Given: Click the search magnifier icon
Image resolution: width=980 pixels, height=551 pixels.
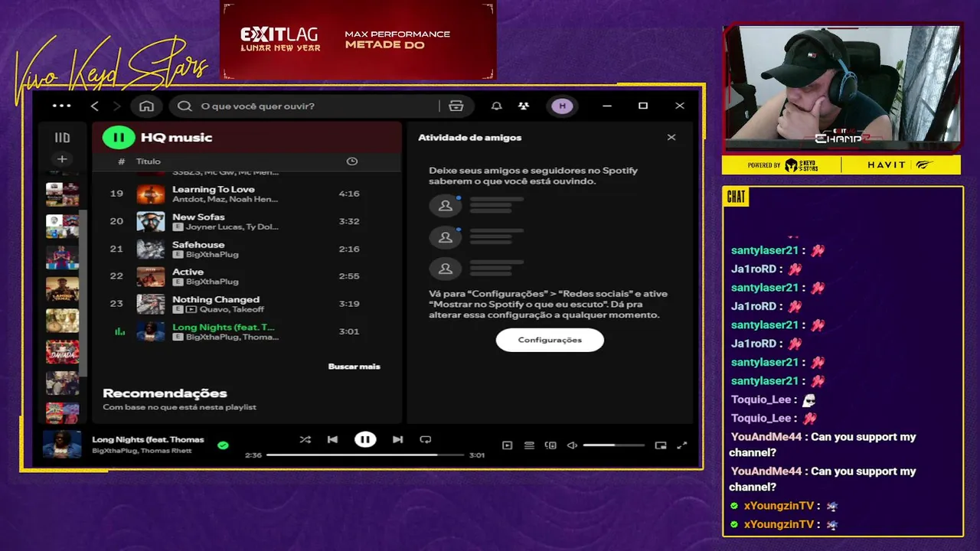Looking at the screenshot, I should (x=185, y=106).
